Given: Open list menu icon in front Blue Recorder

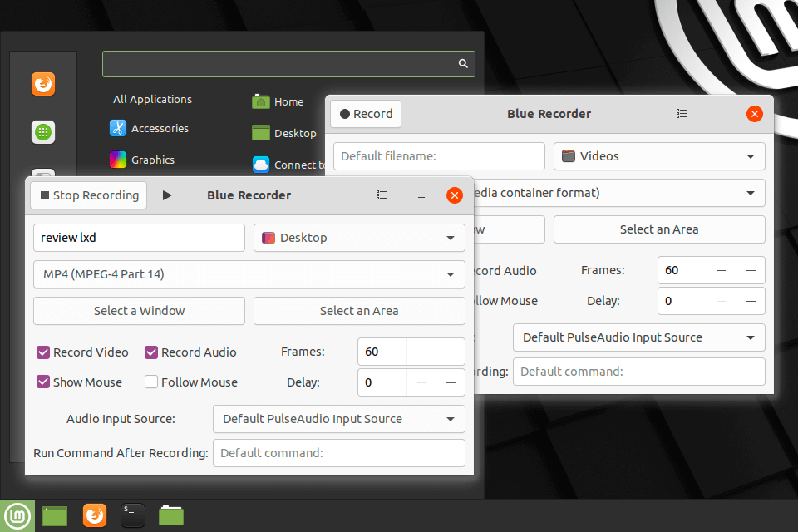Looking at the screenshot, I should click(x=382, y=195).
